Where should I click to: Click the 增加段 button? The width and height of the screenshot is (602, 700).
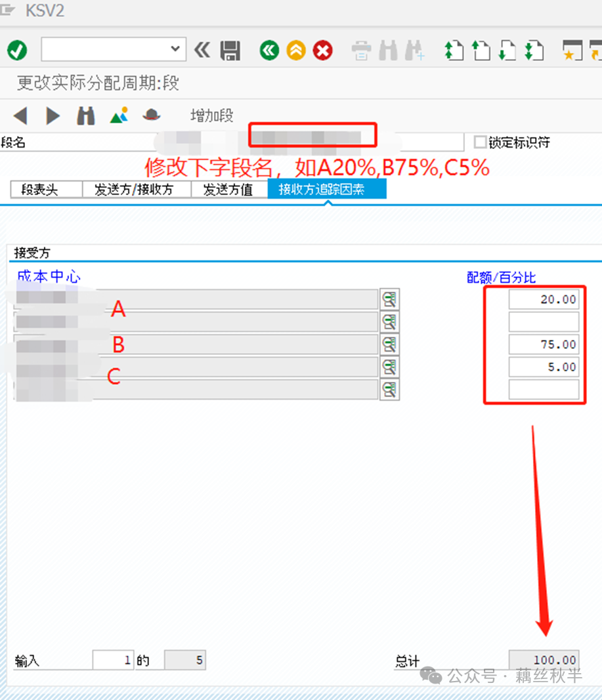(212, 115)
